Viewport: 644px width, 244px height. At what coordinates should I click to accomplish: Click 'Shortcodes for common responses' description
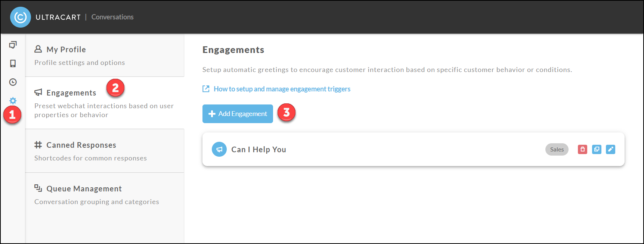pyautogui.click(x=90, y=158)
